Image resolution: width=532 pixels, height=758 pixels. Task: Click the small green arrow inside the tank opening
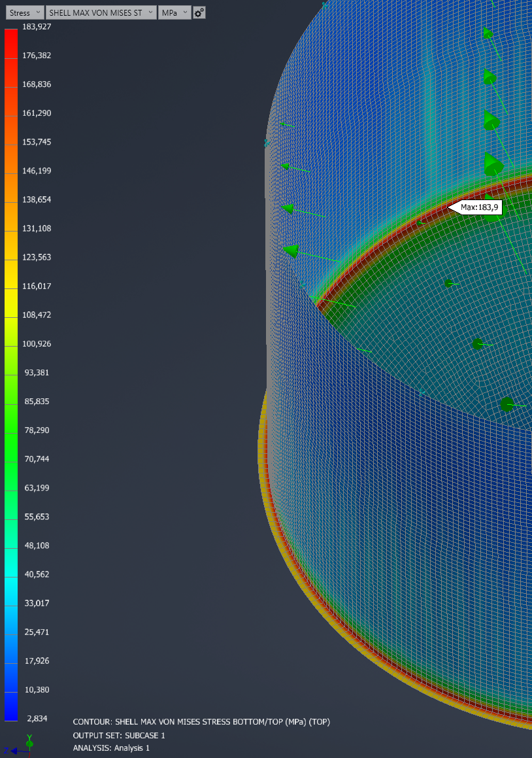[x=448, y=283]
